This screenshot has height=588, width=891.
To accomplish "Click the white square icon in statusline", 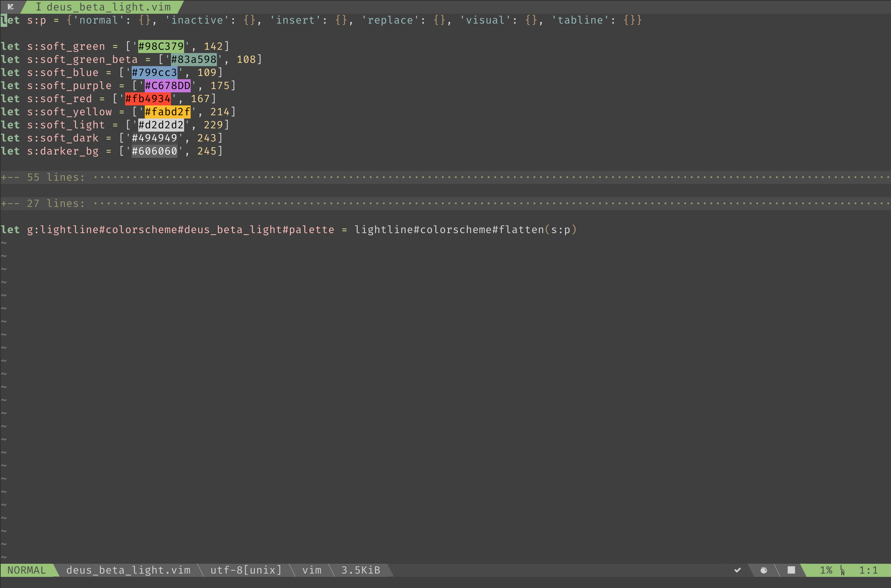I will click(x=791, y=570).
